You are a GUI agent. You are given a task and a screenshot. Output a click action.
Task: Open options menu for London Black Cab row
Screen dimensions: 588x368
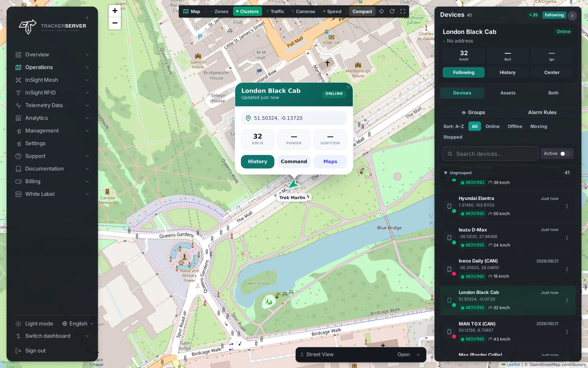567,300
